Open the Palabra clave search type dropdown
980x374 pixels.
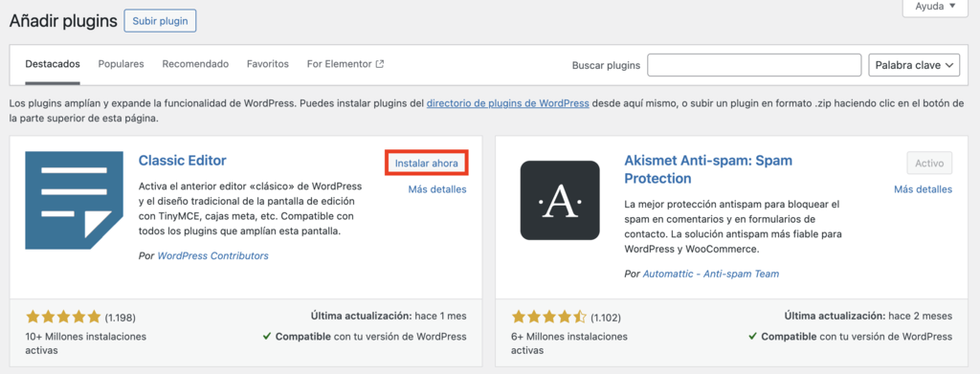pos(914,65)
